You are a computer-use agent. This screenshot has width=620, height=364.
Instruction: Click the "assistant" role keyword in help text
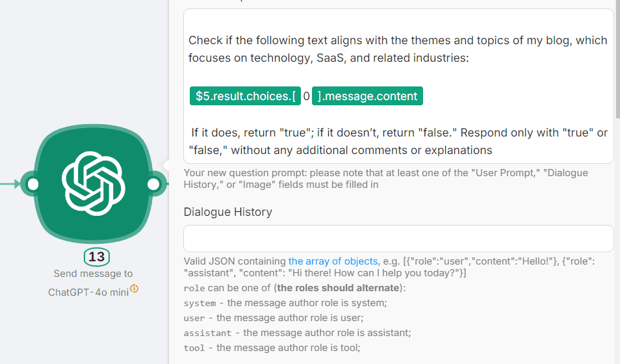[x=207, y=333]
